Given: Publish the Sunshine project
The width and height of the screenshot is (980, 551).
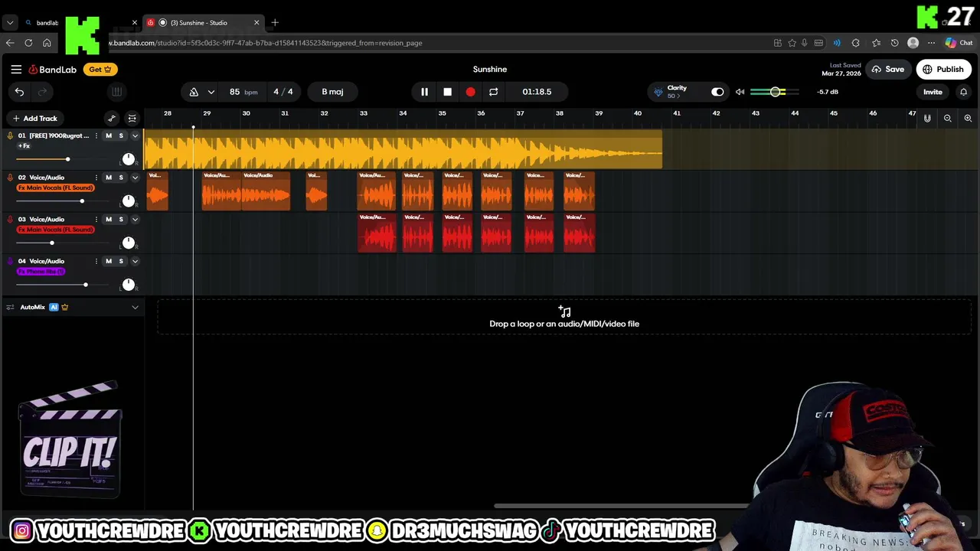Looking at the screenshot, I should coord(943,70).
